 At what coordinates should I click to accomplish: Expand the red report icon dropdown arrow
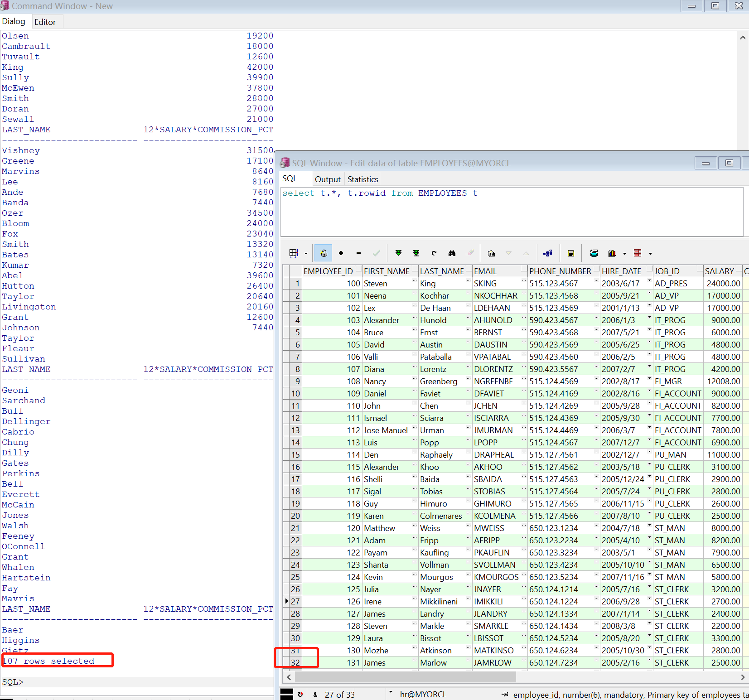650,254
